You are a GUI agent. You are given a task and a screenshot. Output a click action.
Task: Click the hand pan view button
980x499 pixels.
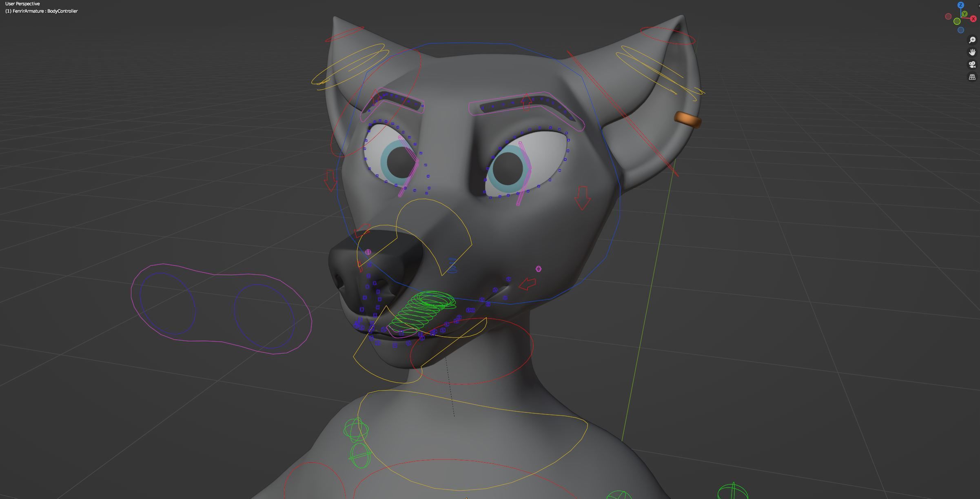pos(972,52)
